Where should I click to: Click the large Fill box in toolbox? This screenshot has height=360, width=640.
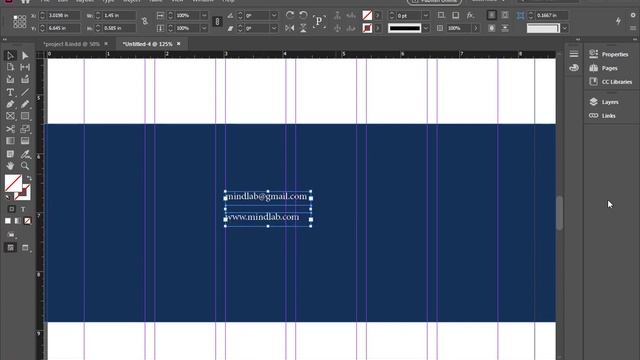(x=13, y=183)
